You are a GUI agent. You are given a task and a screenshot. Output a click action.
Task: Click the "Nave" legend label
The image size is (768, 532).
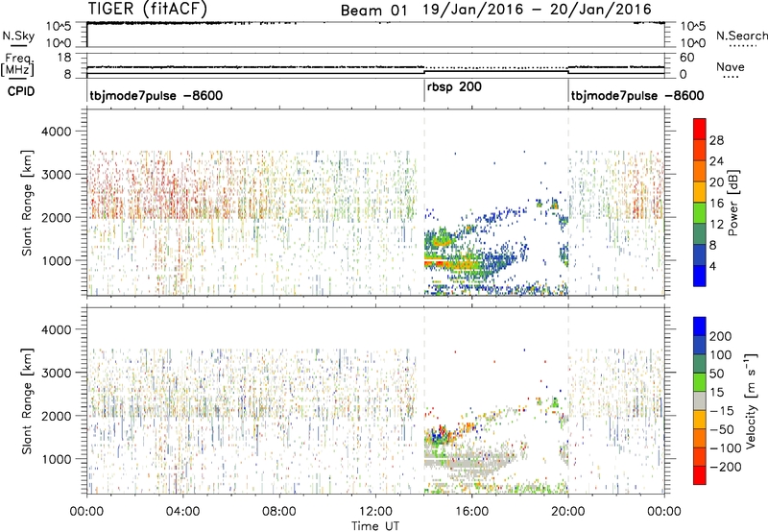pos(731,67)
